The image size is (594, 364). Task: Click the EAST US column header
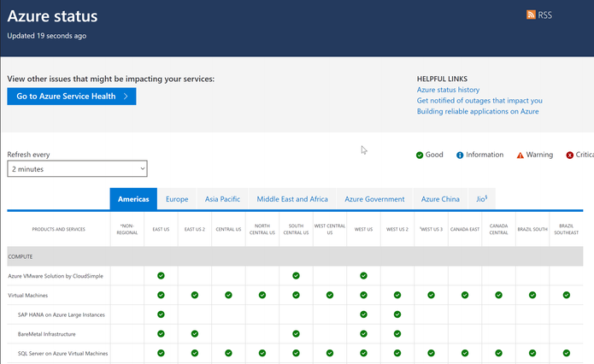(161, 229)
